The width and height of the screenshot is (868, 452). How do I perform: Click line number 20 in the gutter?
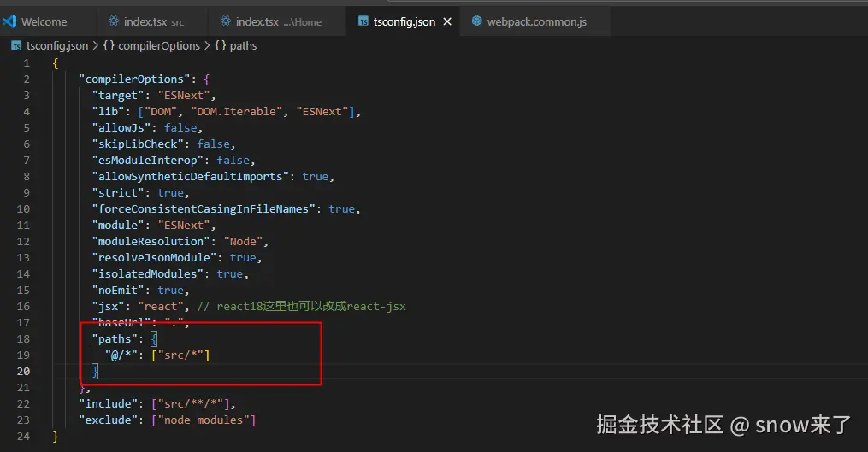pyautogui.click(x=23, y=371)
